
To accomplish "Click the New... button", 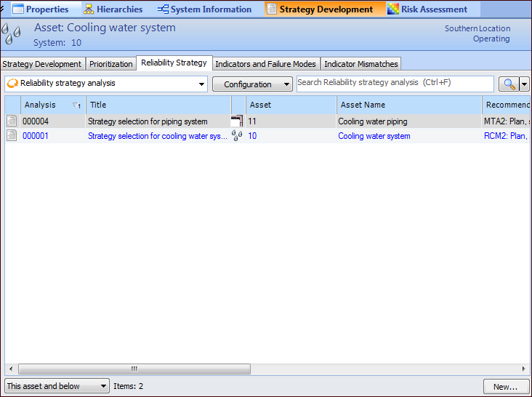I will click(506, 387).
